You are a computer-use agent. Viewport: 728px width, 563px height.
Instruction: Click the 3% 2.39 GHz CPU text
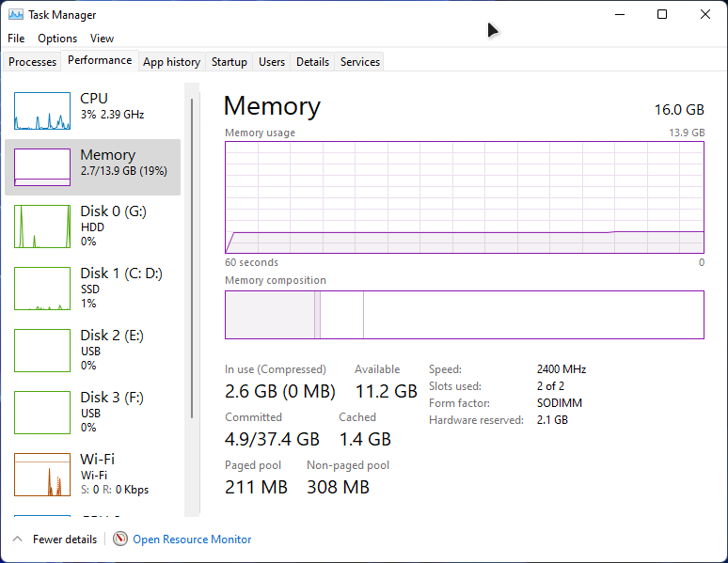click(x=112, y=114)
